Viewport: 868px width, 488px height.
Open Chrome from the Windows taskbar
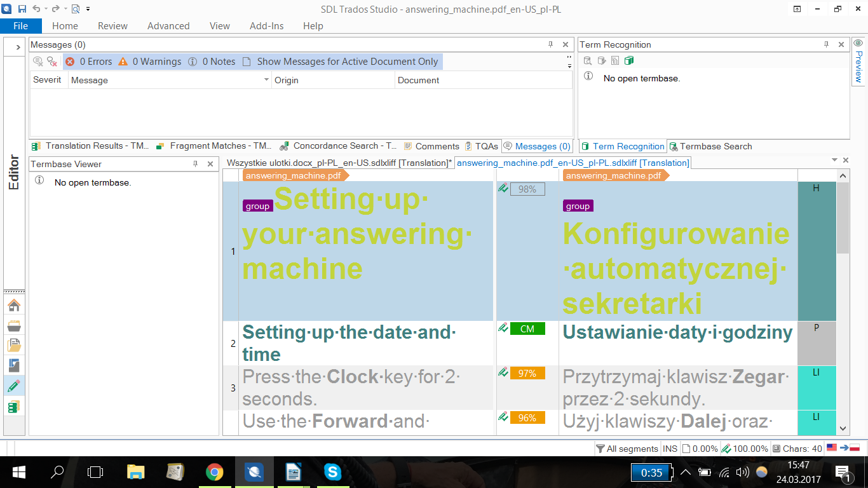pyautogui.click(x=215, y=472)
